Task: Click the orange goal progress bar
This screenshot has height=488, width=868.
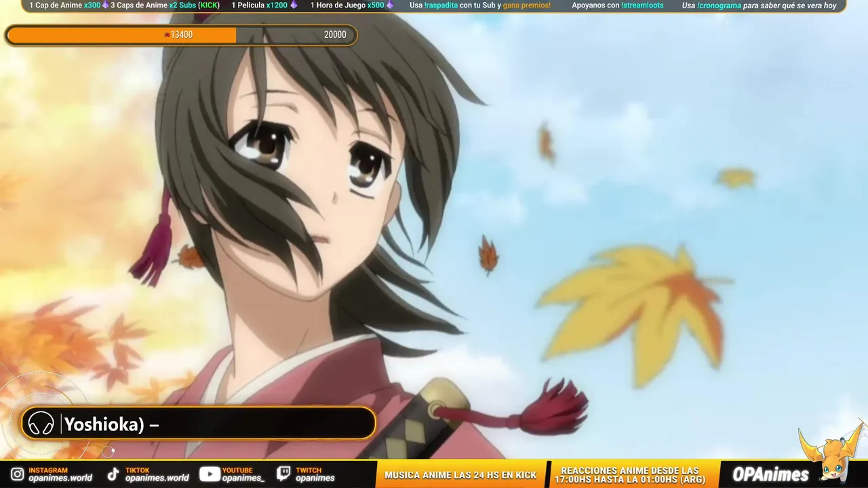Action: click(x=180, y=35)
